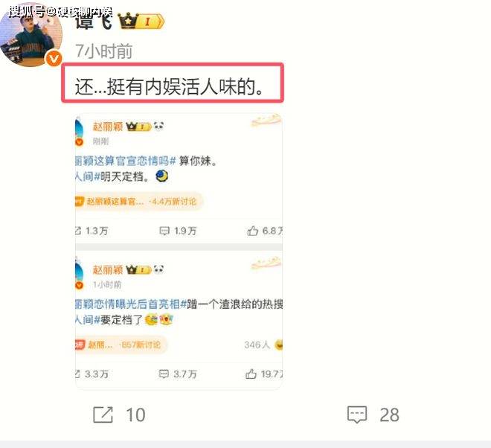The height and width of the screenshot is (448, 491).
Task: Open 赵丽颖 username in second embedded post
Action: (x=108, y=269)
